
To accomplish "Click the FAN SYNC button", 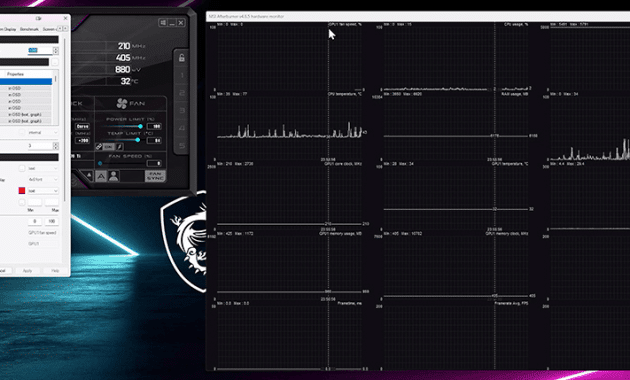I will pyautogui.click(x=155, y=176).
